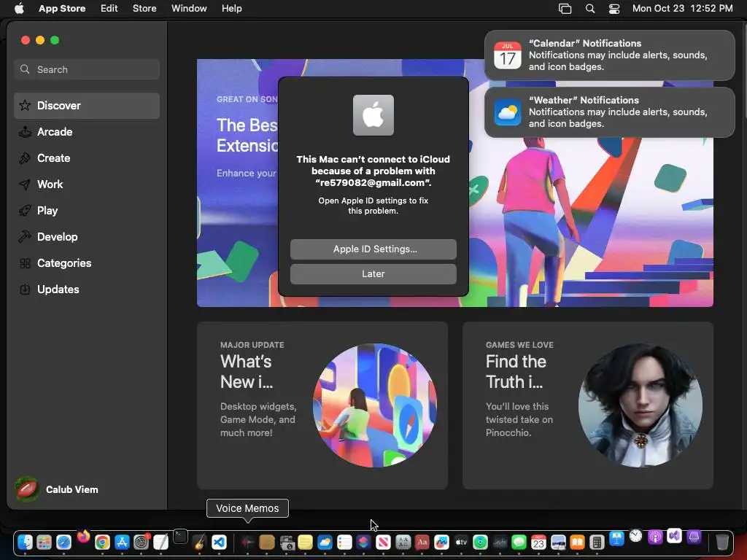Viewport: 747px width, 560px height.
Task: Launch Keynote from the dock
Action: click(616, 539)
